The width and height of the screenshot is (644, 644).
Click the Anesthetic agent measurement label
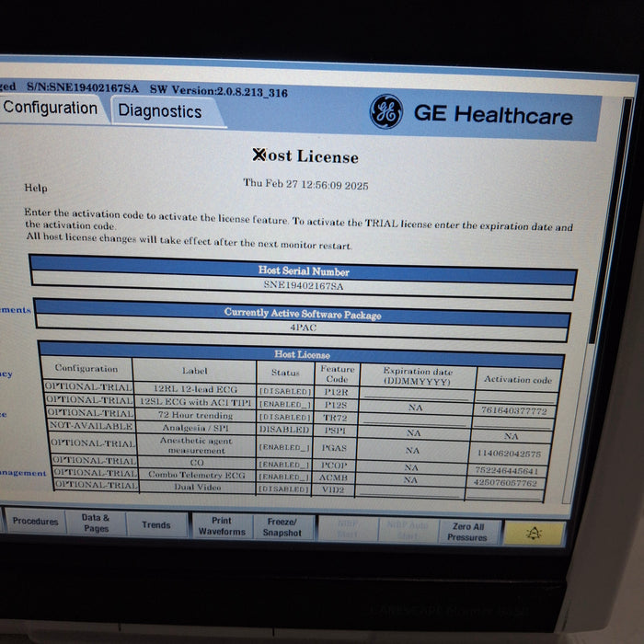tap(196, 445)
